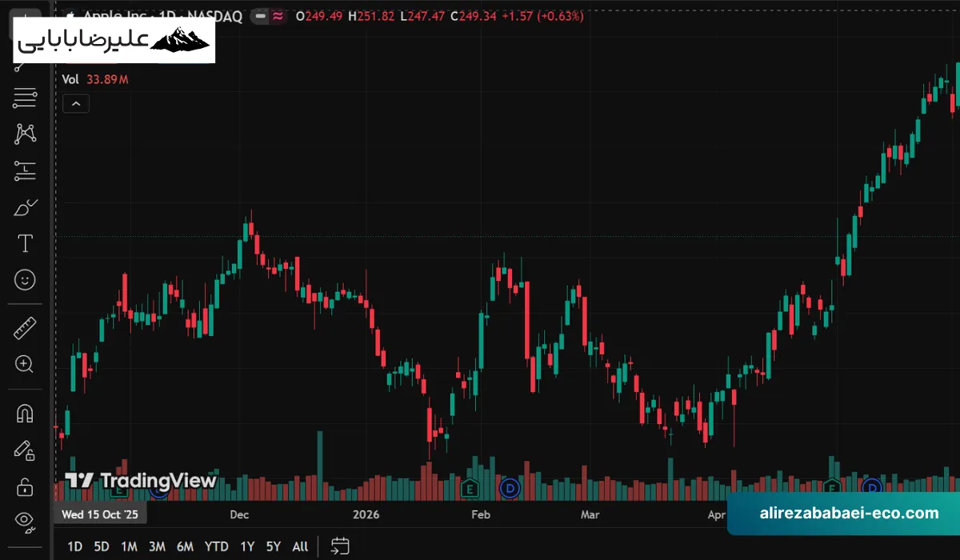960x560 pixels.
Task: Show All time range data
Action: point(300,546)
